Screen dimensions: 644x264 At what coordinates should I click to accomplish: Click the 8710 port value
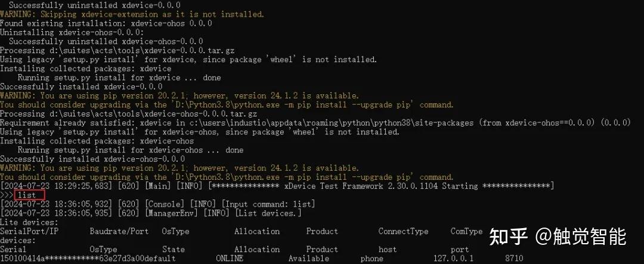514,258
